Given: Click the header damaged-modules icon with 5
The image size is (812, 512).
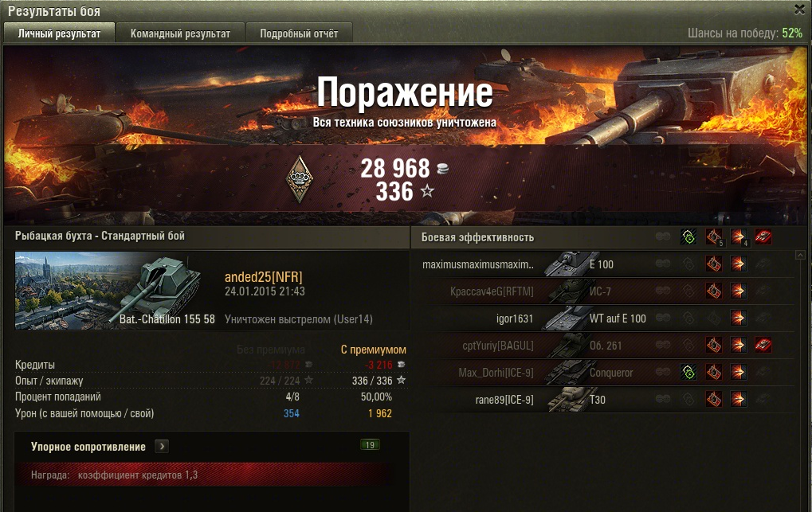Looking at the screenshot, I should click(714, 237).
